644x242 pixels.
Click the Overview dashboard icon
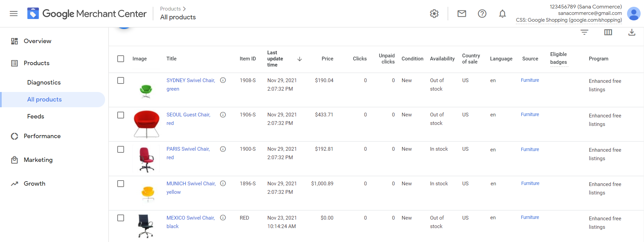pos(14,41)
